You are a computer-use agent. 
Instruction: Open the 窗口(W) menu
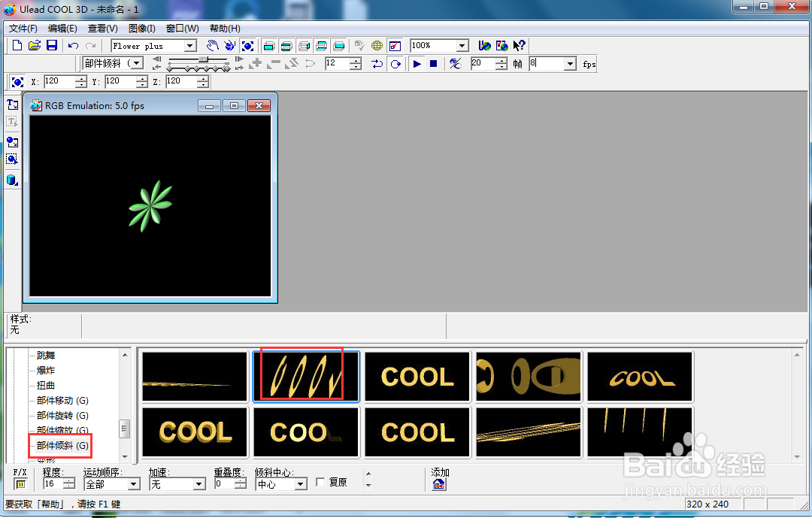pos(182,29)
